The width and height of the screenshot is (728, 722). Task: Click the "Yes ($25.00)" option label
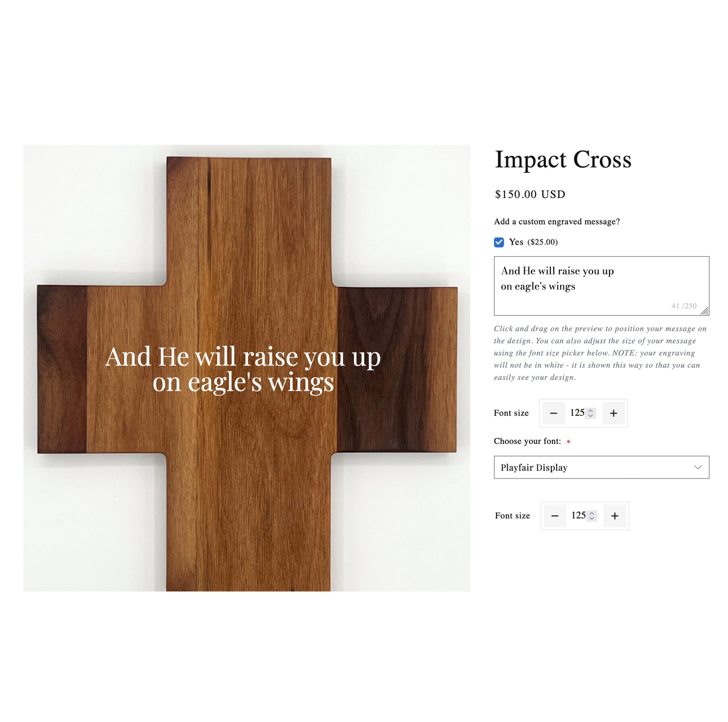(533, 242)
